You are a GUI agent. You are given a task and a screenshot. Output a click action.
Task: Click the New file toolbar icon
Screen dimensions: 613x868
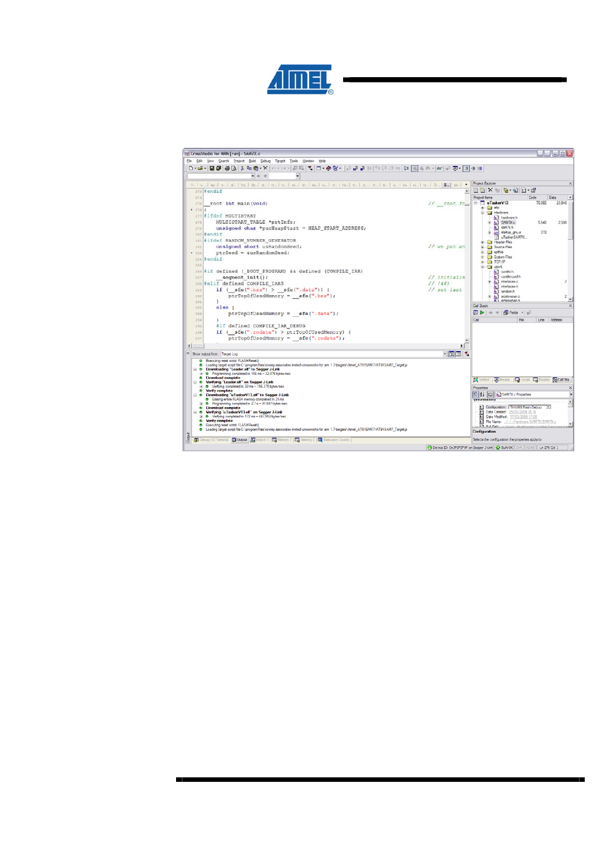point(190,168)
